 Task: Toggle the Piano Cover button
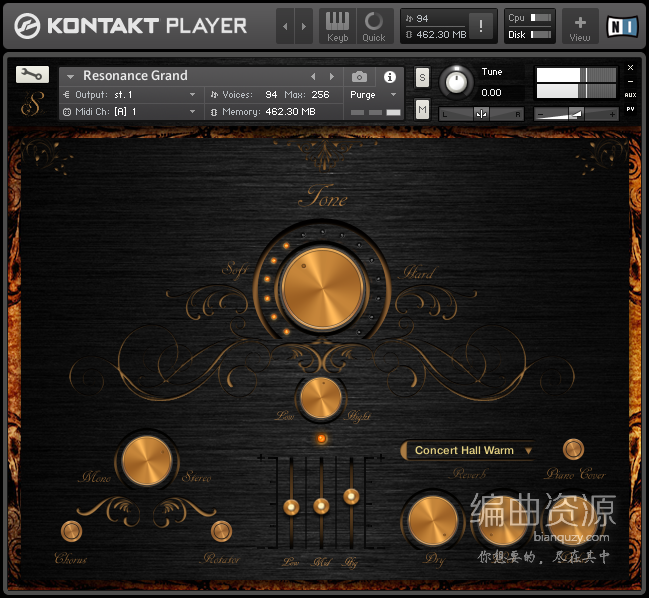[x=573, y=449]
